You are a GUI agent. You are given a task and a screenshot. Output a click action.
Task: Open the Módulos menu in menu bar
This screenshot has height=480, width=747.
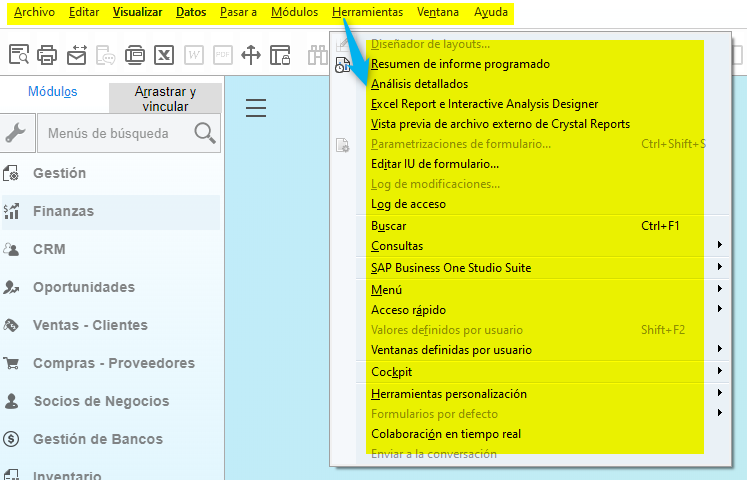[x=294, y=12]
